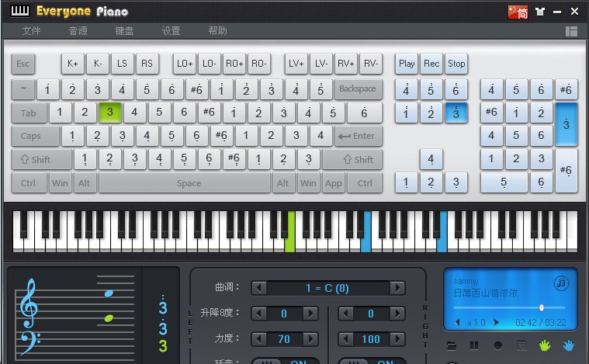This screenshot has width=589, height=364.
Task: Shift 曲调 key down with left arrow
Action: 259,288
